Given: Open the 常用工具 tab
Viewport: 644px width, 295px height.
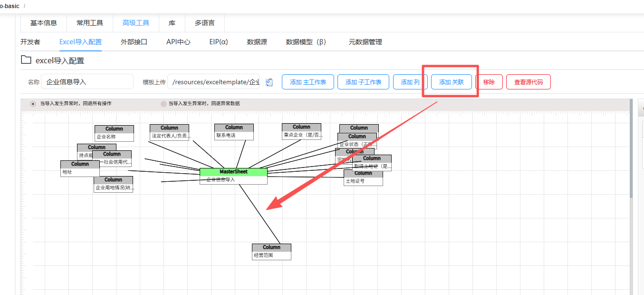Looking at the screenshot, I should click(x=90, y=23).
